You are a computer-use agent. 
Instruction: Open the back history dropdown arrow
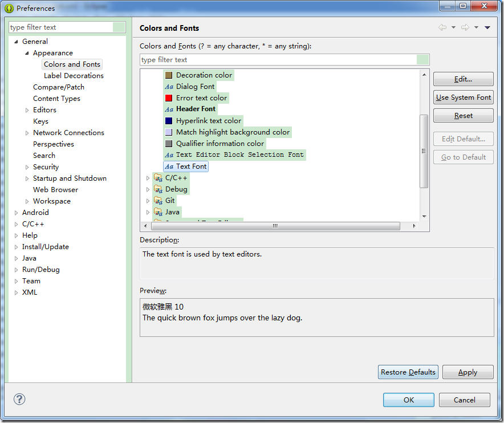pyautogui.click(x=453, y=27)
